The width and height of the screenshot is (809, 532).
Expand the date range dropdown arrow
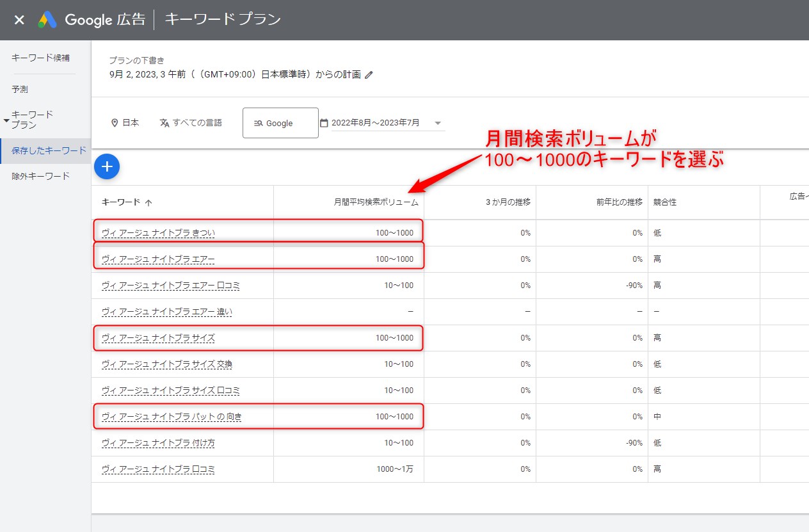438,123
